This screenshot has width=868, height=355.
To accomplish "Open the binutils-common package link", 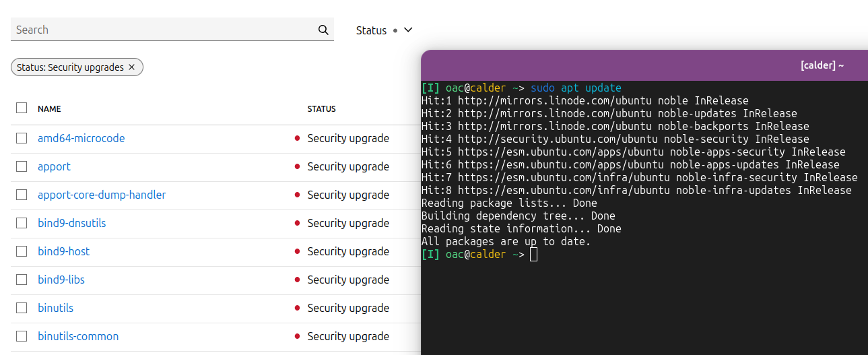I will point(78,336).
